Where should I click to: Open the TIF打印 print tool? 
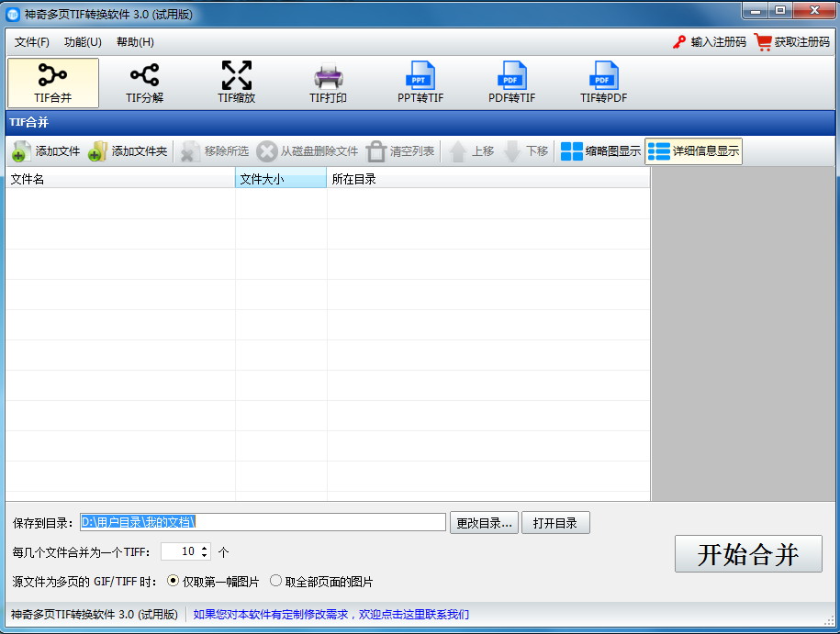pos(328,83)
